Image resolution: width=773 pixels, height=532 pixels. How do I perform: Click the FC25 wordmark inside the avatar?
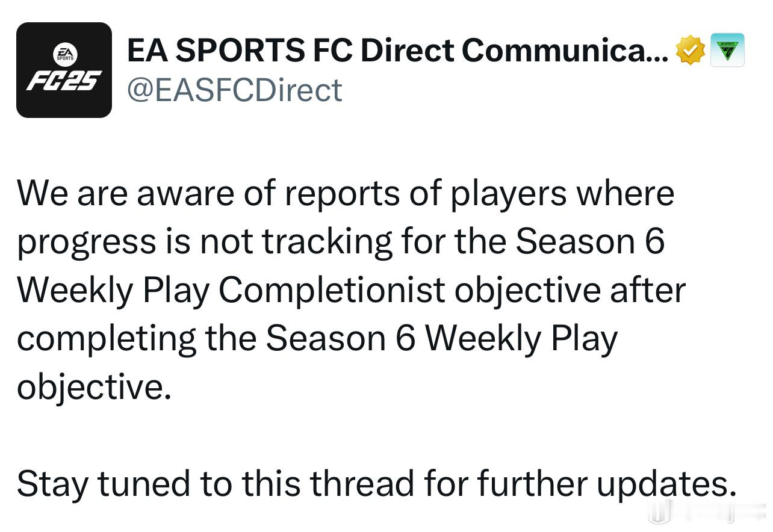[64, 81]
